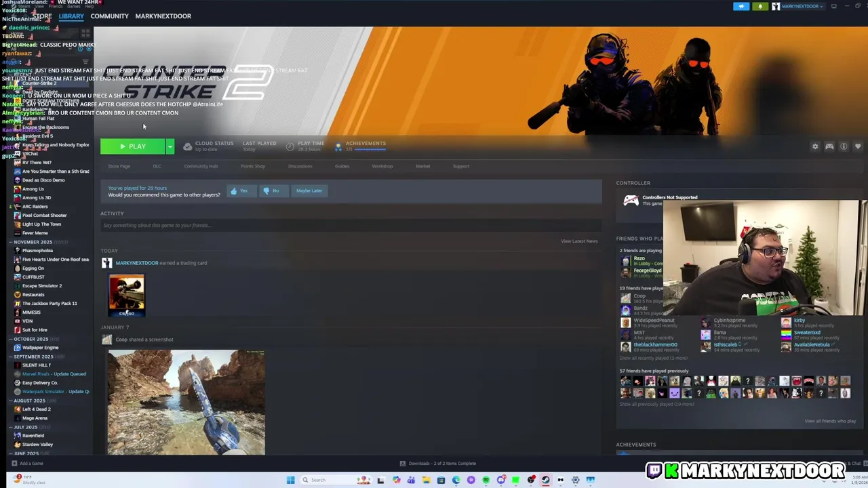Open the Store Page link

[x=119, y=166]
